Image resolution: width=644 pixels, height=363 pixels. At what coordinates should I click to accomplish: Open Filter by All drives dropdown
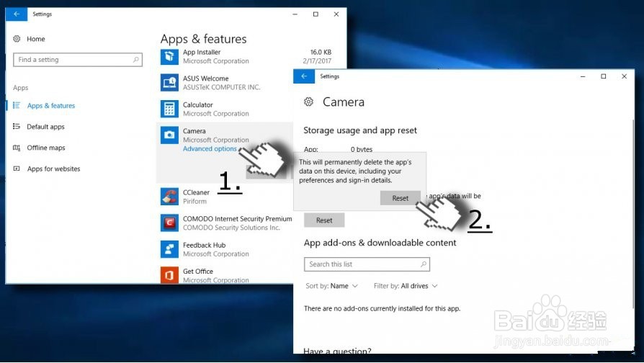406,286
